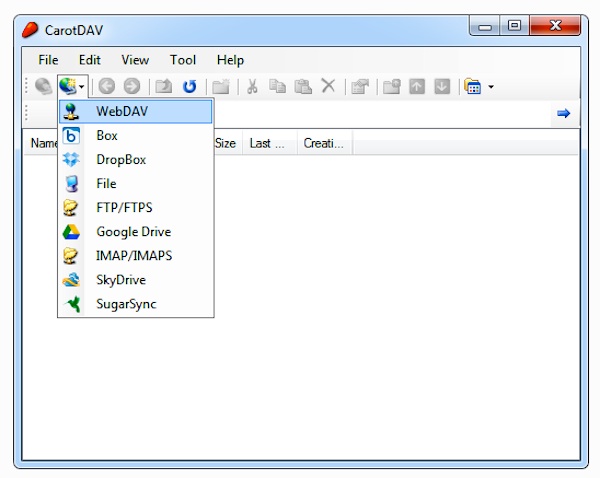Go up to parent folder

pyautogui.click(x=163, y=86)
